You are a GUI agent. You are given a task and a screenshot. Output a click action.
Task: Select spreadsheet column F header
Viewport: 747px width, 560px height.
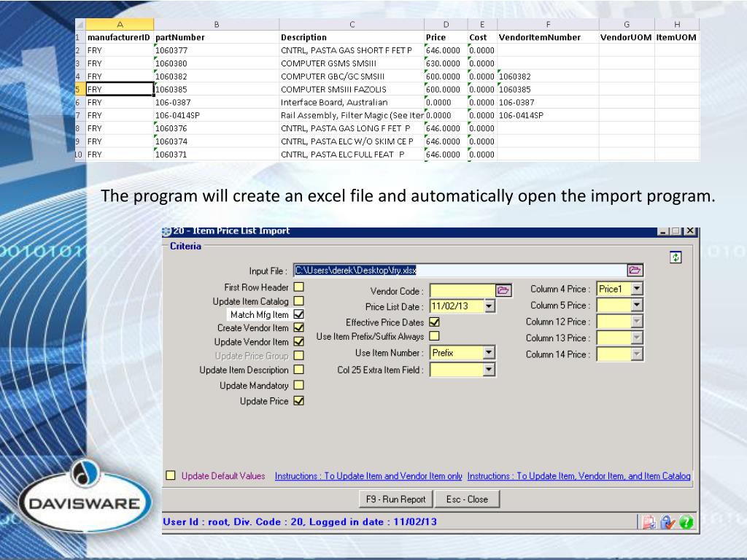[548, 24]
